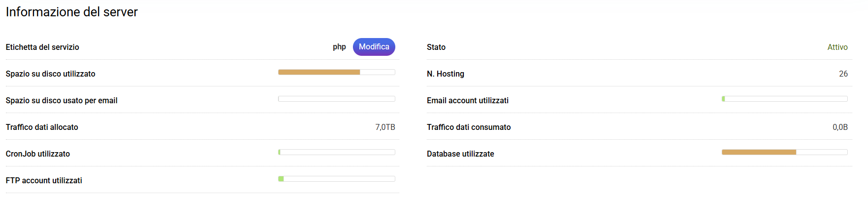
Task: Click the Email account utilizzati usage bar
Action: coord(784,99)
